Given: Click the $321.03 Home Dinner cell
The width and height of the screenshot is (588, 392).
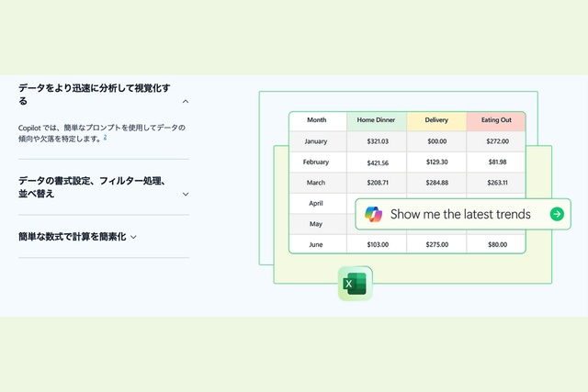Looking at the screenshot, I should (x=377, y=141).
